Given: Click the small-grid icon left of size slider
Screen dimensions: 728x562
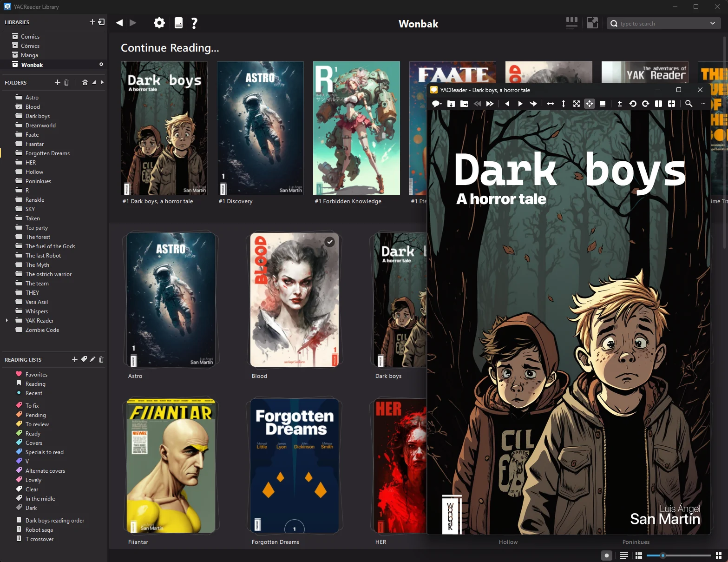Looking at the screenshot, I should point(639,555).
